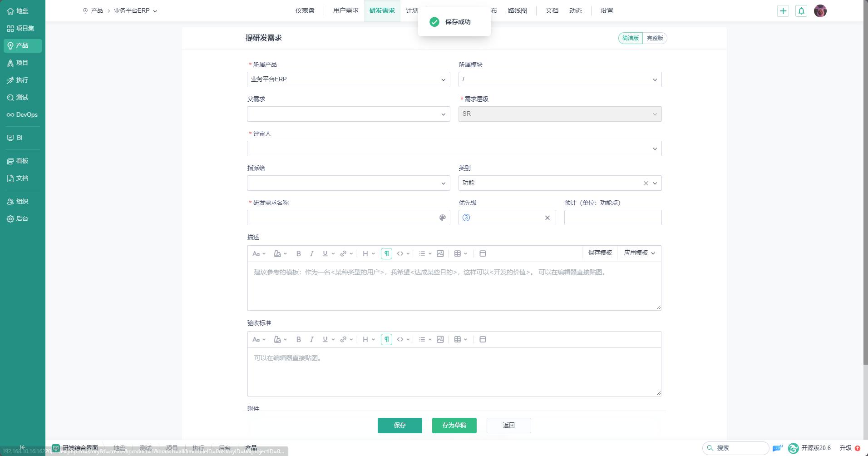Click the 研发综合界面 button in bottom bar
Viewport: 868px width, 456px height.
click(x=75, y=448)
